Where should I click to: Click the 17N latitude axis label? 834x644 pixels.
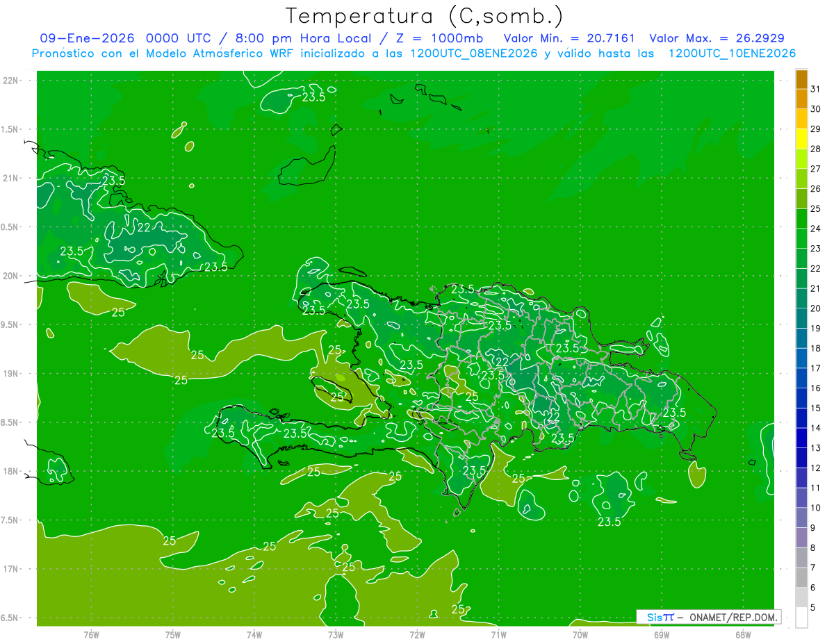(x=10, y=569)
